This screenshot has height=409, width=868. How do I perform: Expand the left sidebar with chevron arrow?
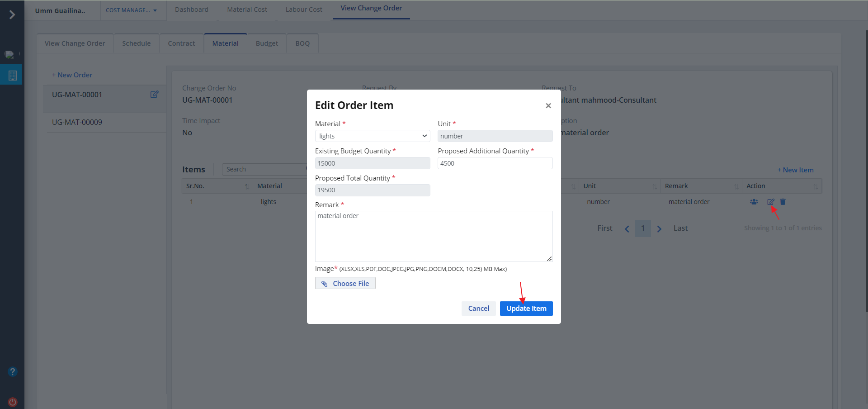coord(12,15)
